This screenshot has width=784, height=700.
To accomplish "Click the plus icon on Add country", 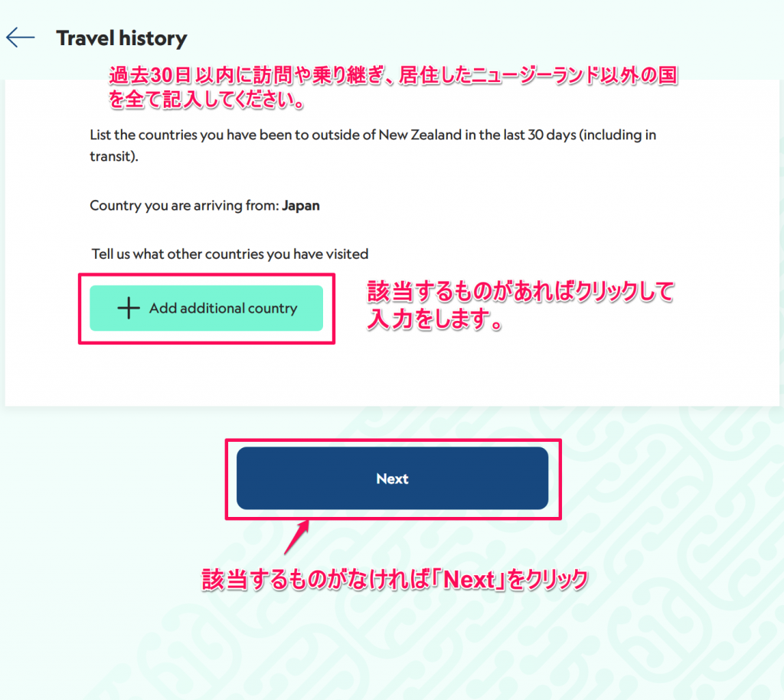I will [x=129, y=308].
